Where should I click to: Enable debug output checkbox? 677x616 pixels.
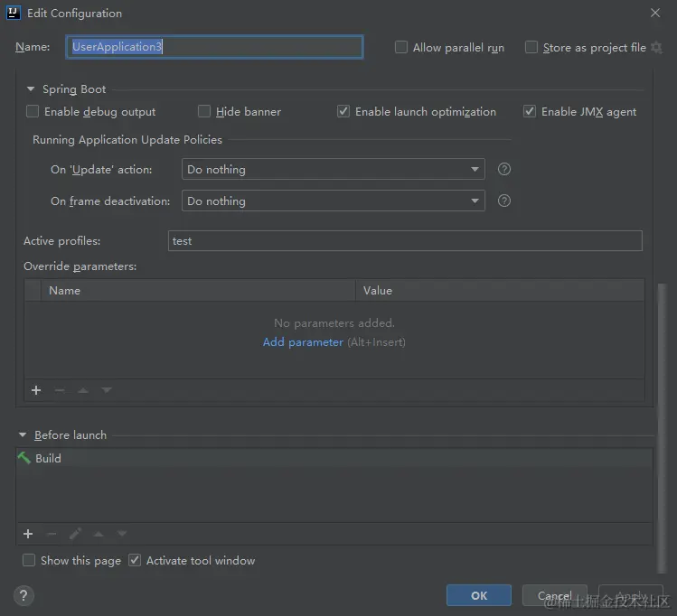tap(33, 111)
